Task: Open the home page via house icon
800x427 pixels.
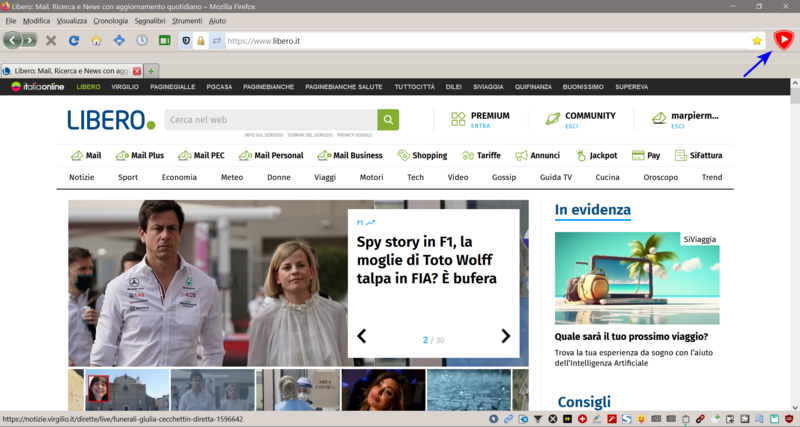Action: point(96,40)
